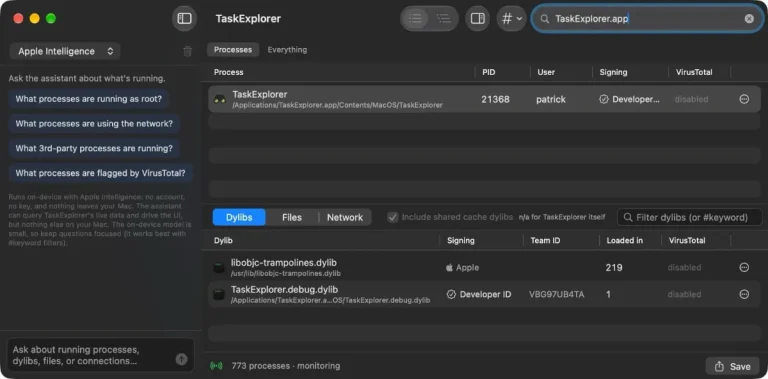Open more options for TaskExplorer process row
The width and height of the screenshot is (768, 379).
[744, 99]
